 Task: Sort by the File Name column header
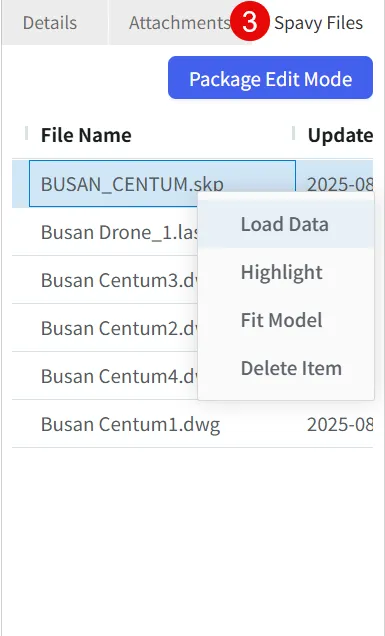pyautogui.click(x=86, y=135)
